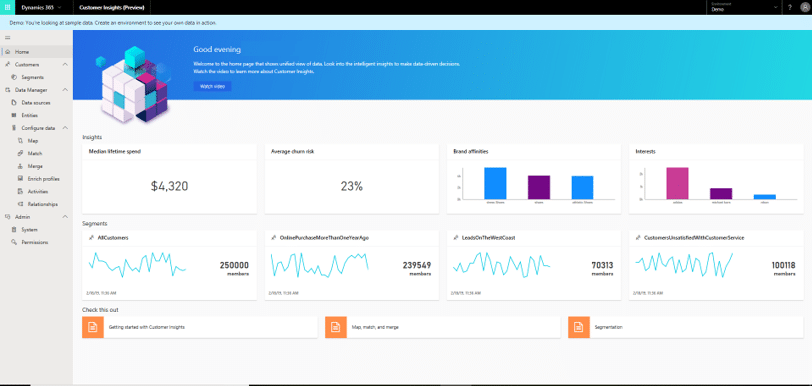Open the LeadsOnTheWestCoast segment card
Screen dimensions: 812x386
click(x=534, y=265)
